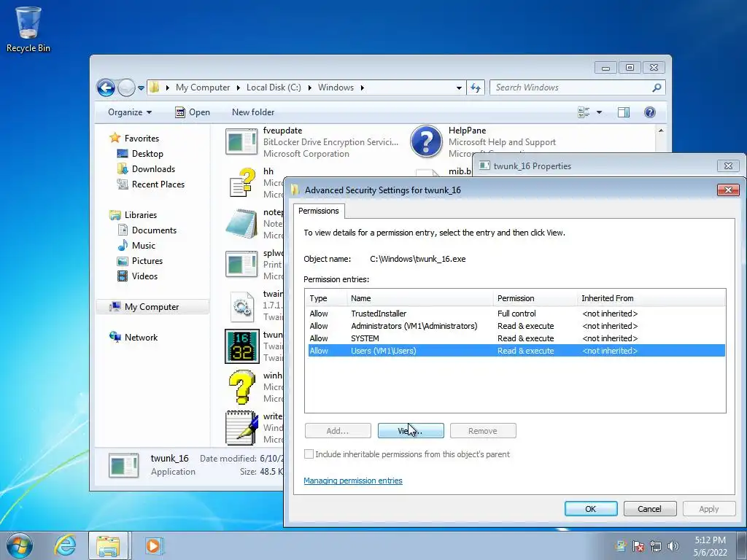The image size is (747, 560).
Task: Click the Remove button
Action: point(483,431)
